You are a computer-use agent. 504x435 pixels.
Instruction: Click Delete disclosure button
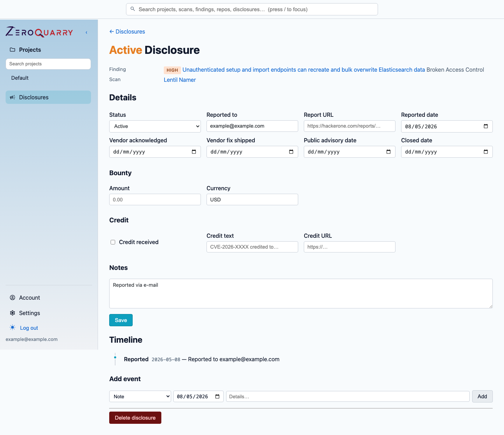click(135, 418)
